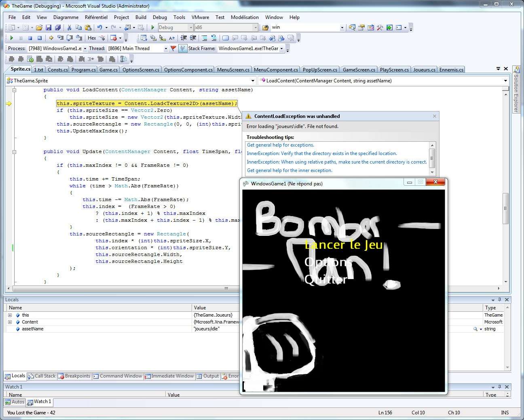Open the Process dropdown showing WindowsGame1
Viewport: 524px width, 420px height.
tap(85, 48)
